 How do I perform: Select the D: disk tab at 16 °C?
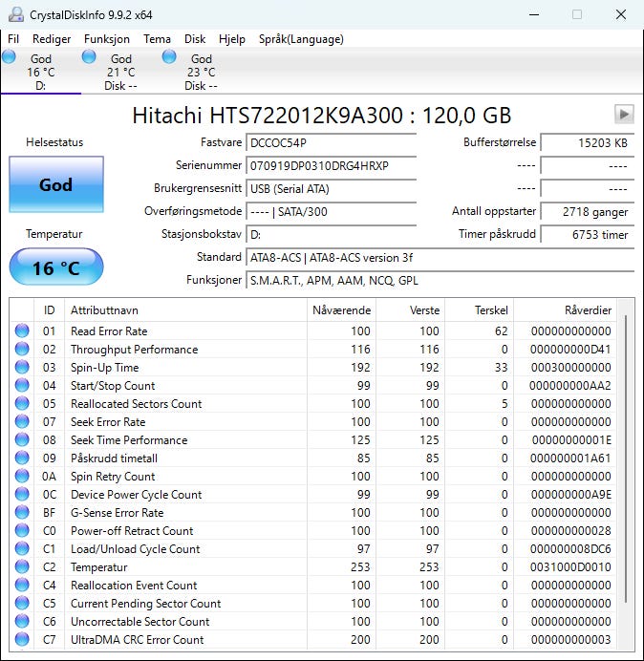(x=40, y=72)
